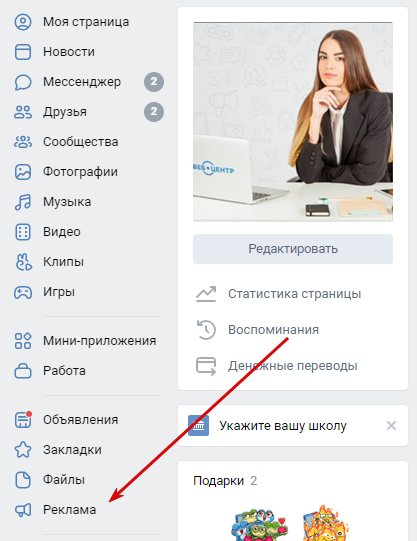Dismiss the Укажите вашу школу prompt
The image size is (417, 541).
pos(391,425)
